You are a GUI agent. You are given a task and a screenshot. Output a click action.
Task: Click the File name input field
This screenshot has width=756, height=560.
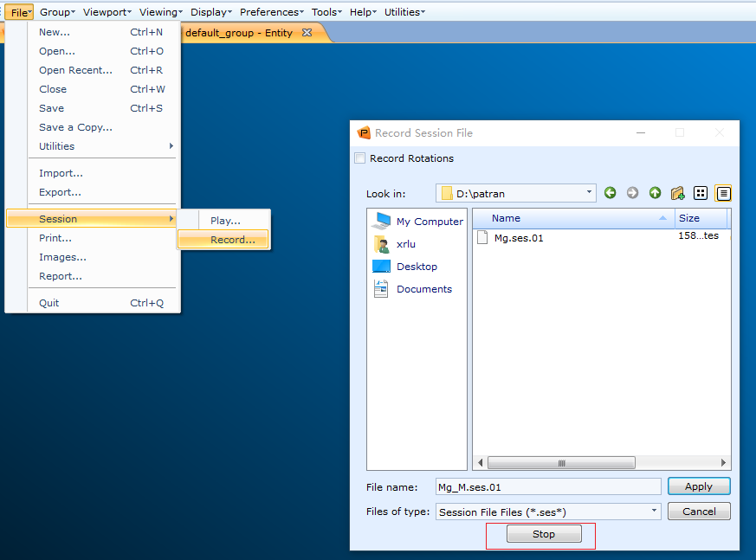(548, 486)
